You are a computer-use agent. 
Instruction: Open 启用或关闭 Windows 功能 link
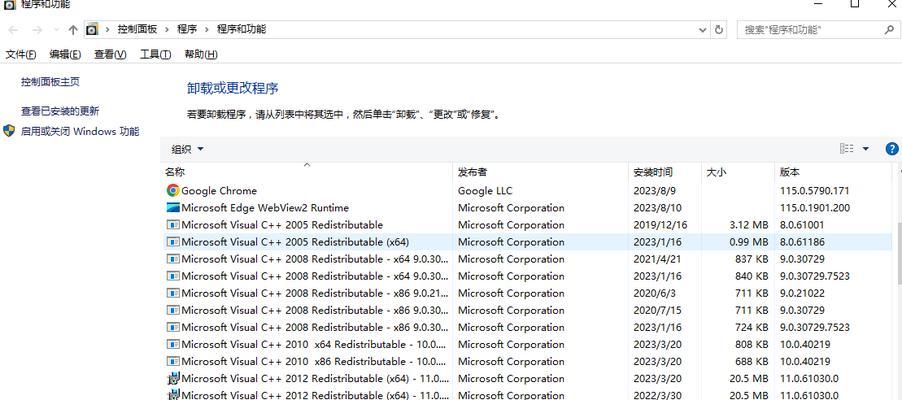80,131
